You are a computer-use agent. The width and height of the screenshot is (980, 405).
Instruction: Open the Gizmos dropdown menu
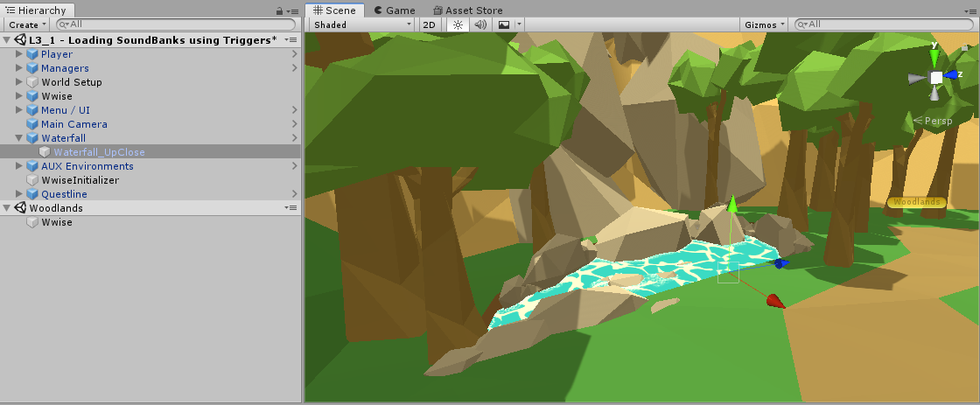click(x=764, y=24)
